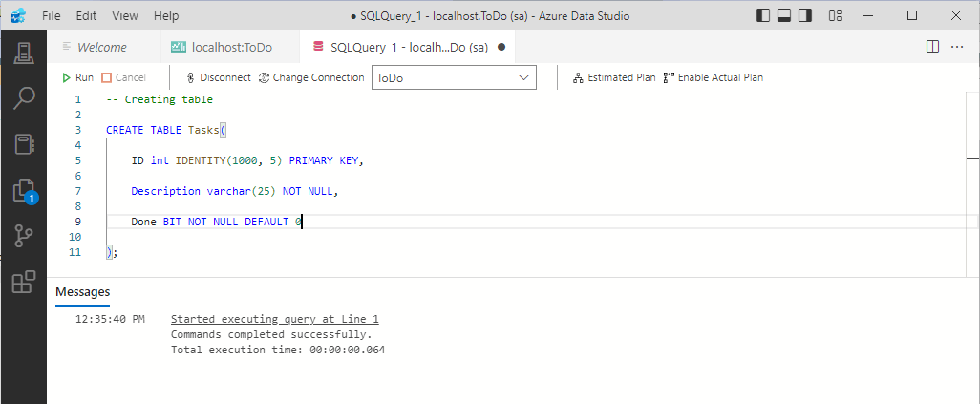Click the Commands completed successfully message

coord(272,334)
